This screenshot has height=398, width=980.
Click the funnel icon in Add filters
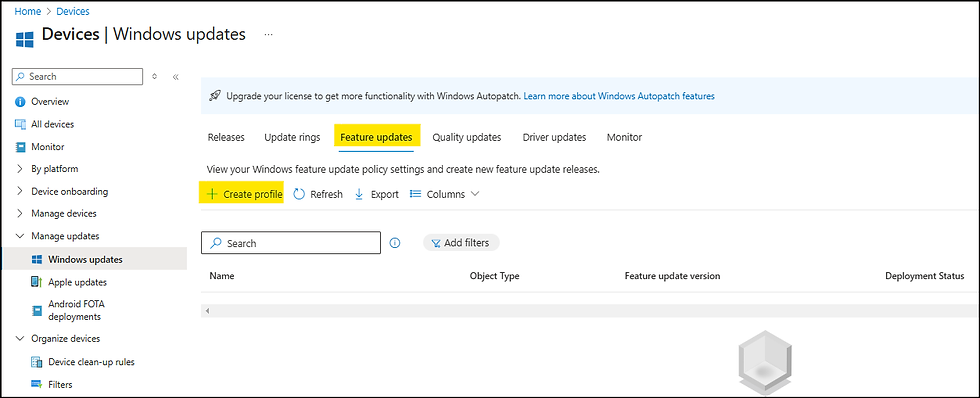tap(436, 243)
